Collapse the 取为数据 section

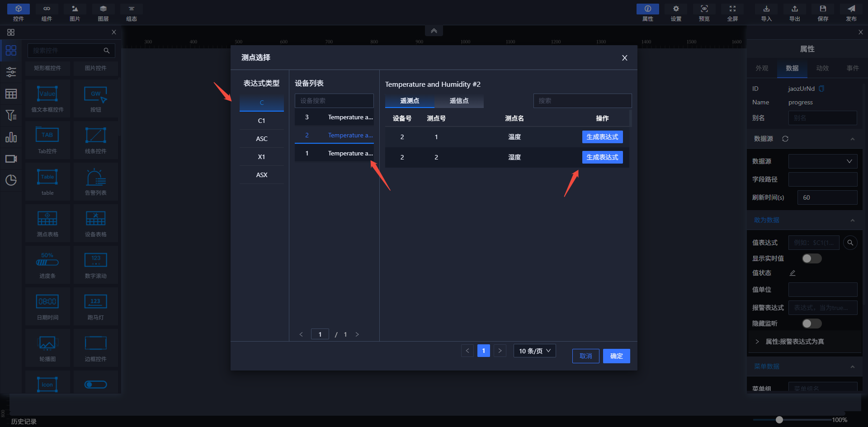pyautogui.click(x=853, y=220)
